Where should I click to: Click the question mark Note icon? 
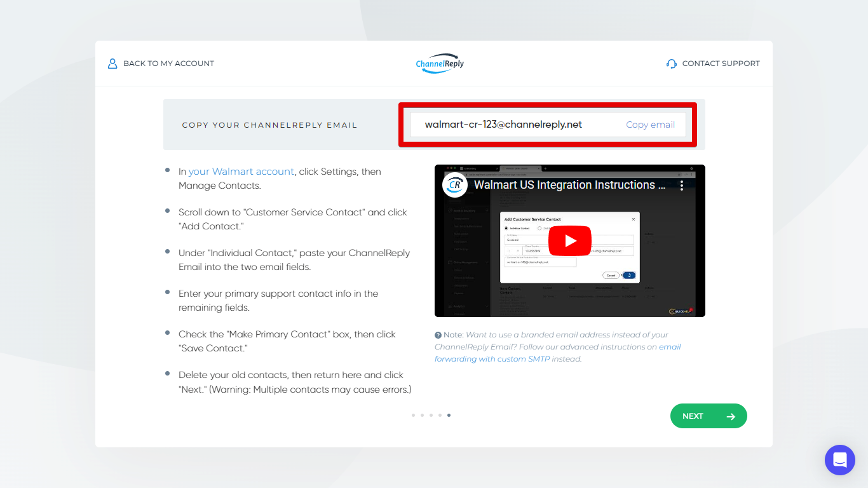(438, 335)
